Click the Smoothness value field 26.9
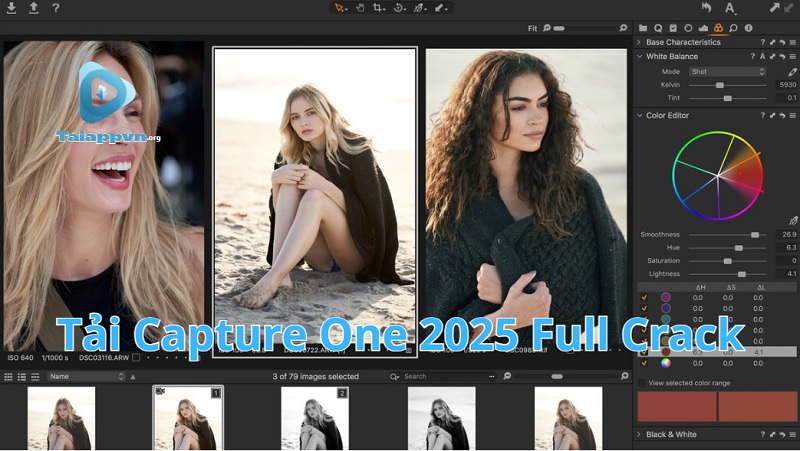This screenshot has width=800, height=451. [x=786, y=235]
